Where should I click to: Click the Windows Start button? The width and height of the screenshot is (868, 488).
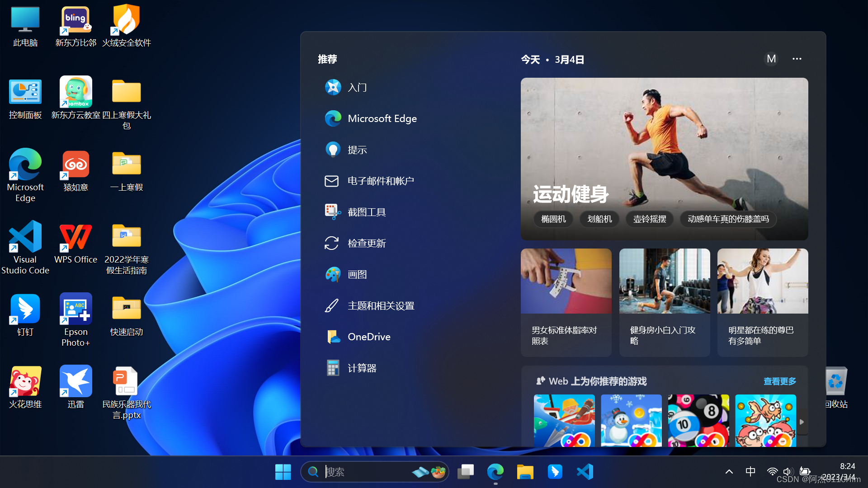283,472
